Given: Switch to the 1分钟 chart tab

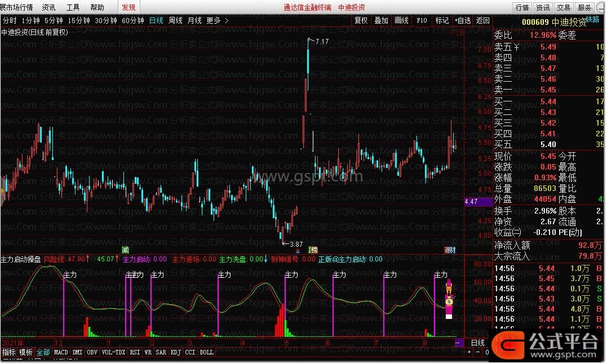Looking at the screenshot, I should 30,20.
